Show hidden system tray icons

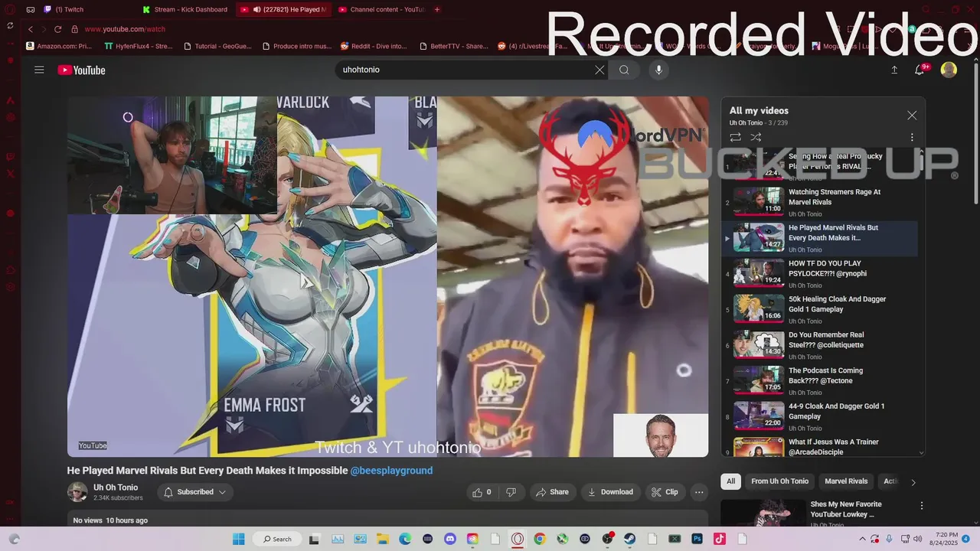(x=864, y=539)
